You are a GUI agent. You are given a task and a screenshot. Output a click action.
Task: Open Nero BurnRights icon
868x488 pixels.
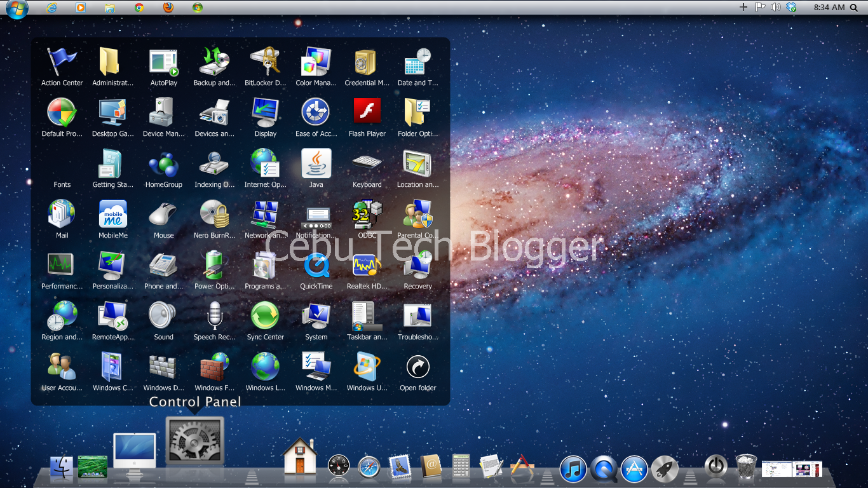pyautogui.click(x=215, y=214)
